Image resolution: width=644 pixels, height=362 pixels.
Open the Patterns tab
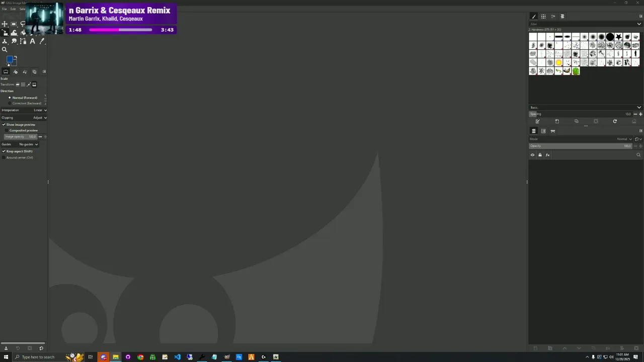[543, 16]
